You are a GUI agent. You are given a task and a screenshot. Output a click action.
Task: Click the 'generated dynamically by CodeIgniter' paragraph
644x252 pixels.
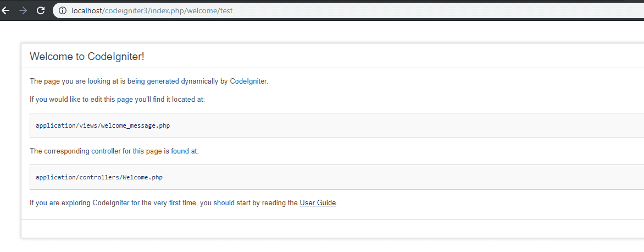coord(149,81)
